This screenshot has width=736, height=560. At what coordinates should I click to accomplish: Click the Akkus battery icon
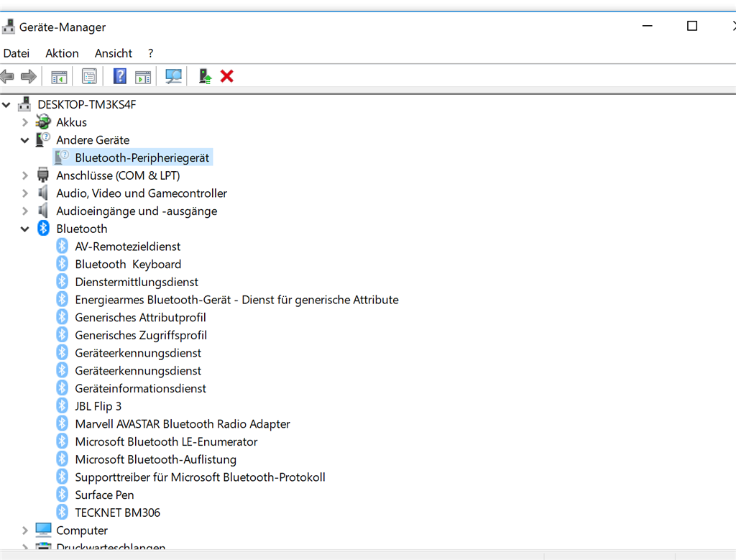click(43, 122)
